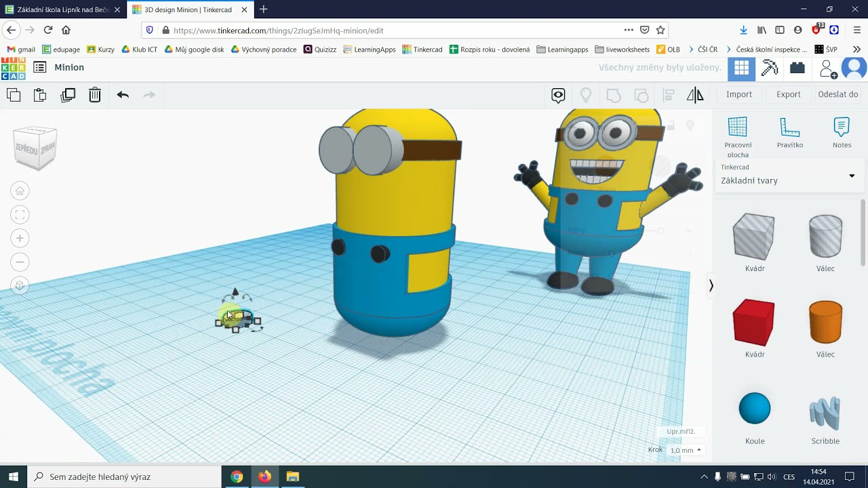The height and width of the screenshot is (488, 868).
Task: Reload the page
Action: (x=47, y=30)
